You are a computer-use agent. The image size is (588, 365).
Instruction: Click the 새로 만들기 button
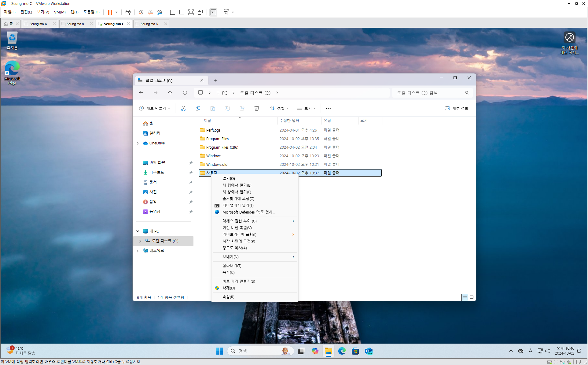point(154,108)
